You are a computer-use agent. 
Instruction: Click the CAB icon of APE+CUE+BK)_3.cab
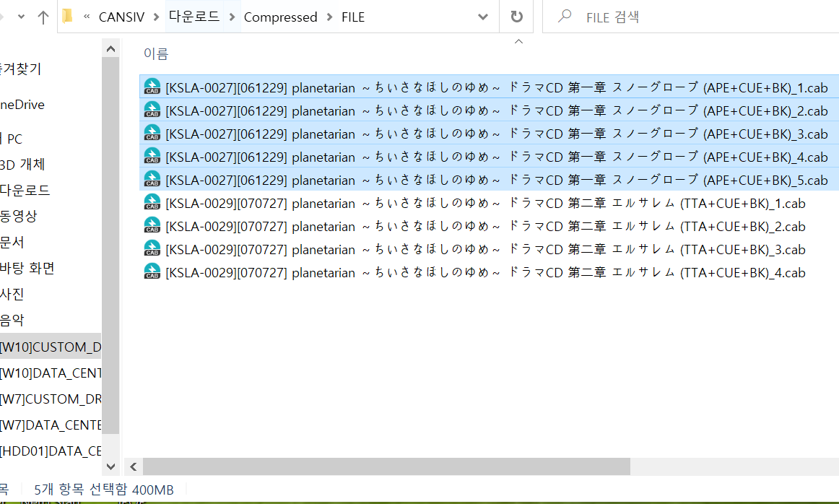point(152,133)
